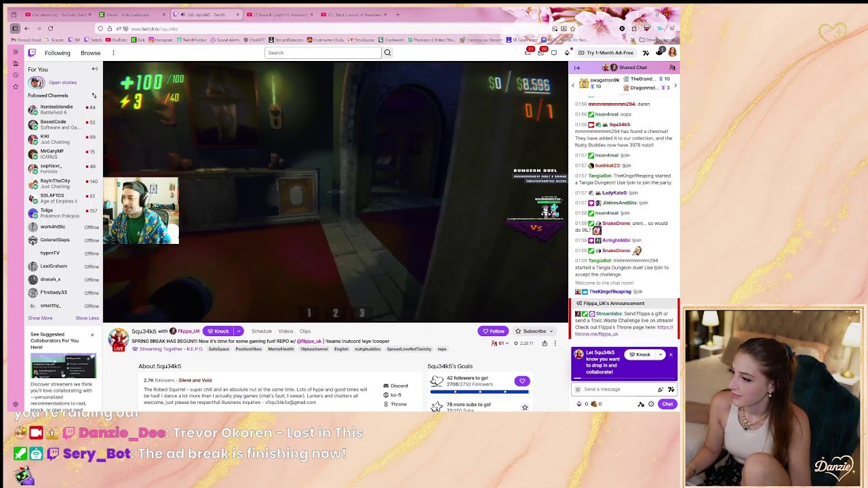Open the ko-fi link in About
Viewport: 868px width, 488px height.
point(393,395)
